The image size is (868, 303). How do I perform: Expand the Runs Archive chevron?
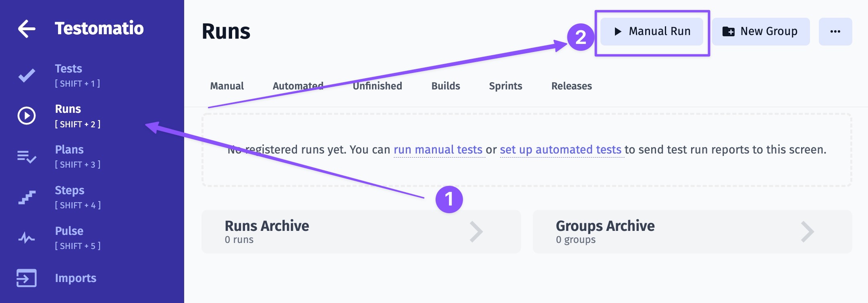(x=476, y=232)
